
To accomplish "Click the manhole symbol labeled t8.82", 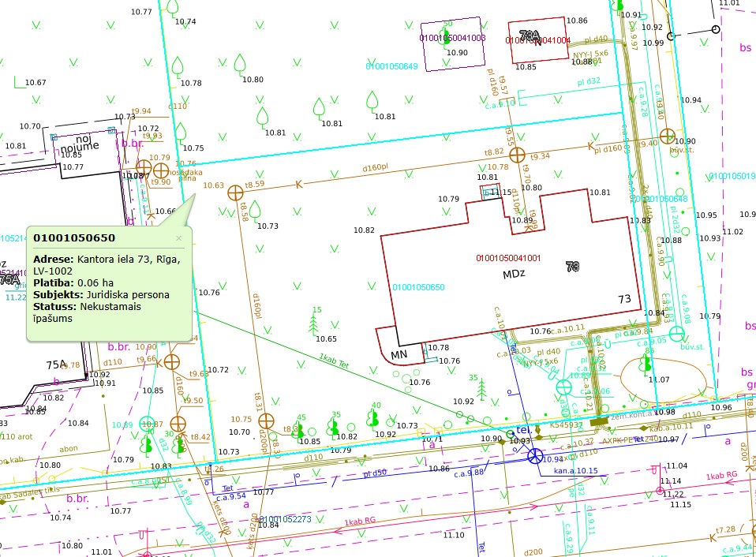I will [x=517, y=155].
